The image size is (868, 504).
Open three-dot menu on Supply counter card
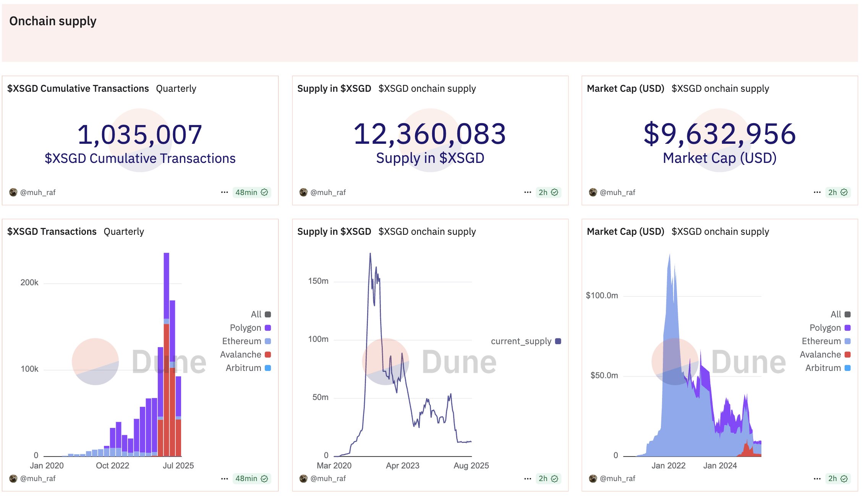coord(528,192)
